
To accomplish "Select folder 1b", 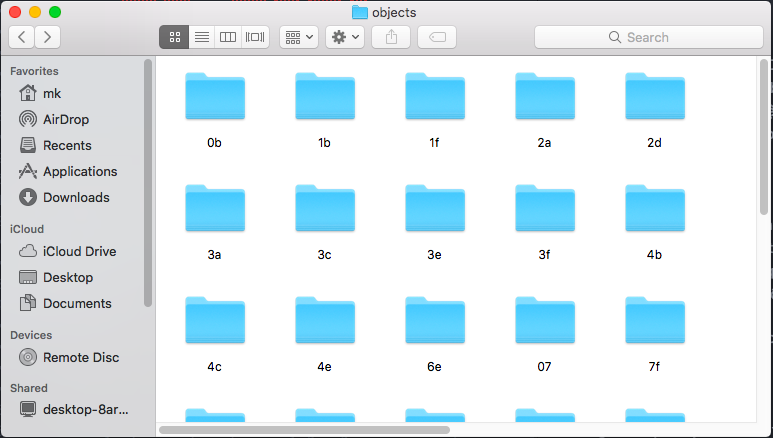I will click(325, 97).
